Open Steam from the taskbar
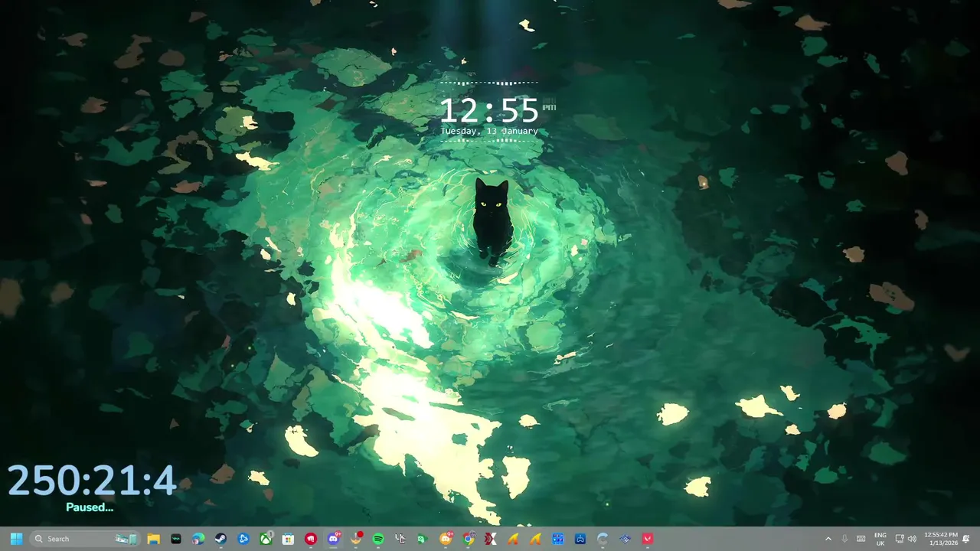The image size is (980, 551). [220, 539]
